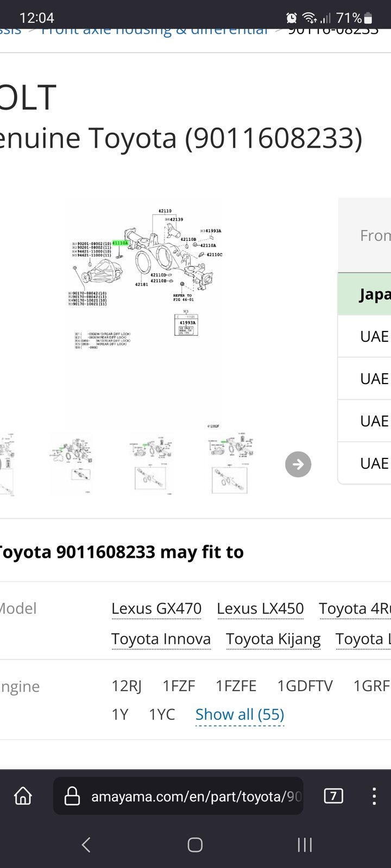Screen dimensions: 391x868
Task: Open the Toyota Innova model link
Action: coord(161,639)
